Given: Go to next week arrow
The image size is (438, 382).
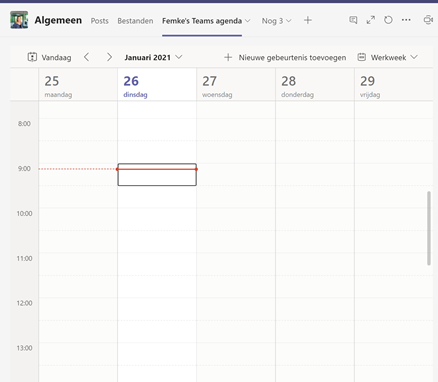Looking at the screenshot, I should coord(109,57).
